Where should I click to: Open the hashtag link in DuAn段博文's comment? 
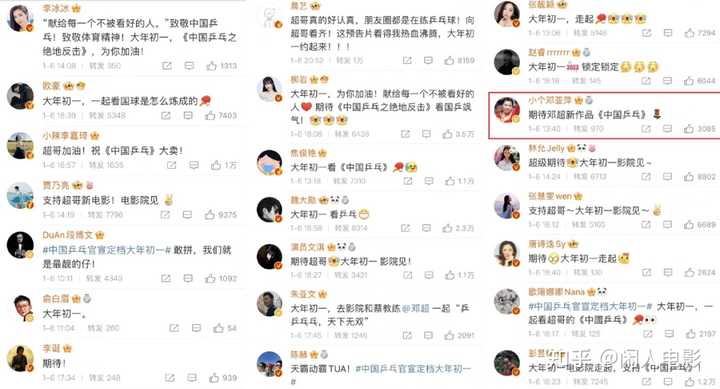point(107,250)
